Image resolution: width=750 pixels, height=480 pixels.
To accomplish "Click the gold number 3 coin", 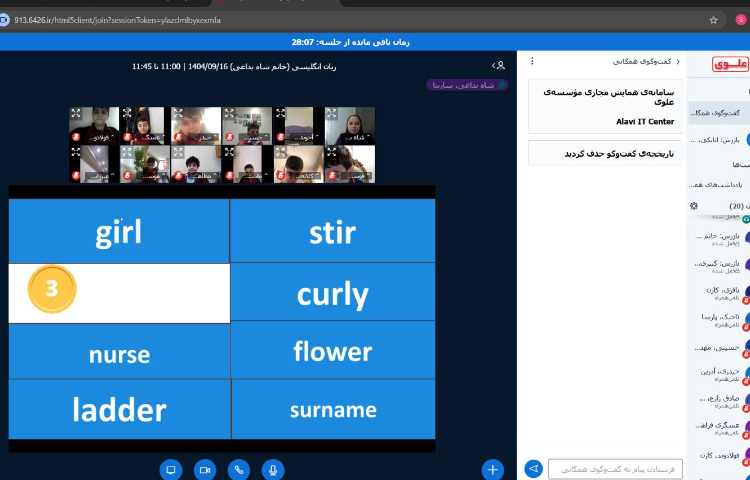I will 52,290.
